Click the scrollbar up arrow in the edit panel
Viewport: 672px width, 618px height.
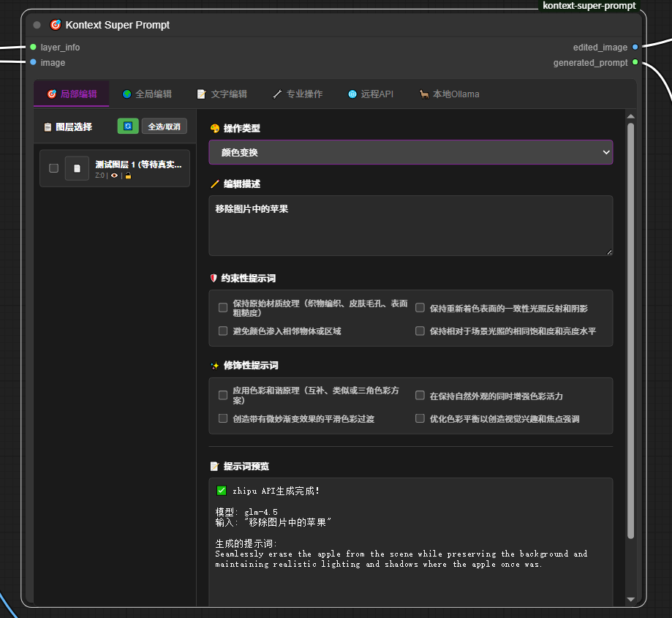[630, 116]
